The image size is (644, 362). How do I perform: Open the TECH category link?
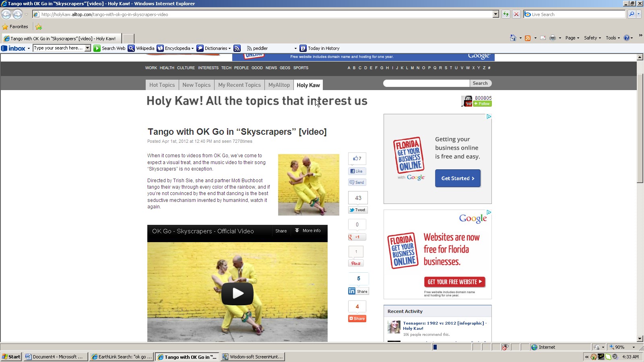226,68
